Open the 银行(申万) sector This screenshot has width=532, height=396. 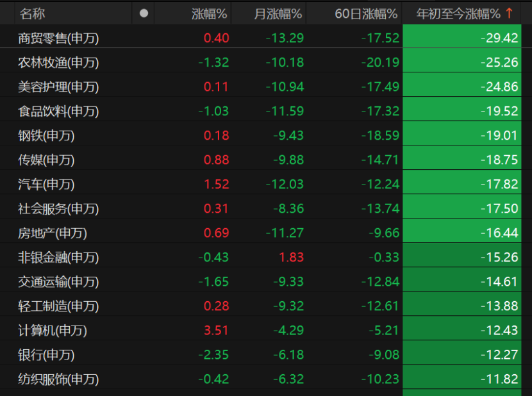click(46, 355)
